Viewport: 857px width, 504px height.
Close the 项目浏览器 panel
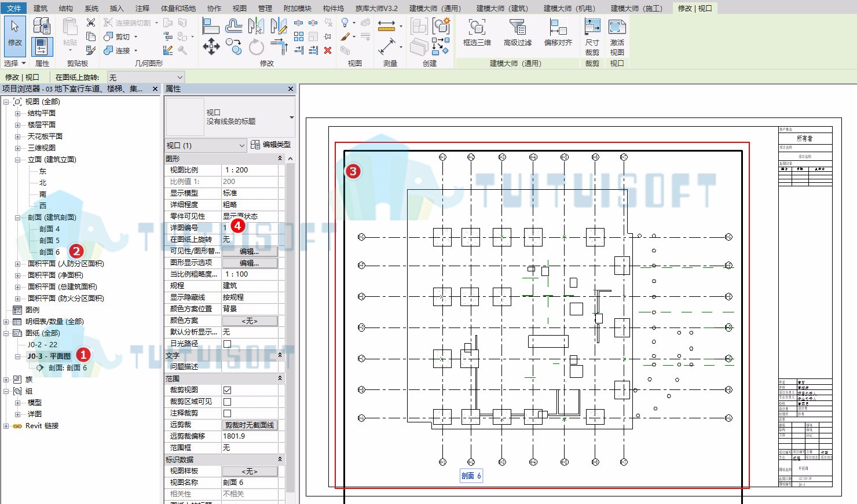tap(155, 89)
